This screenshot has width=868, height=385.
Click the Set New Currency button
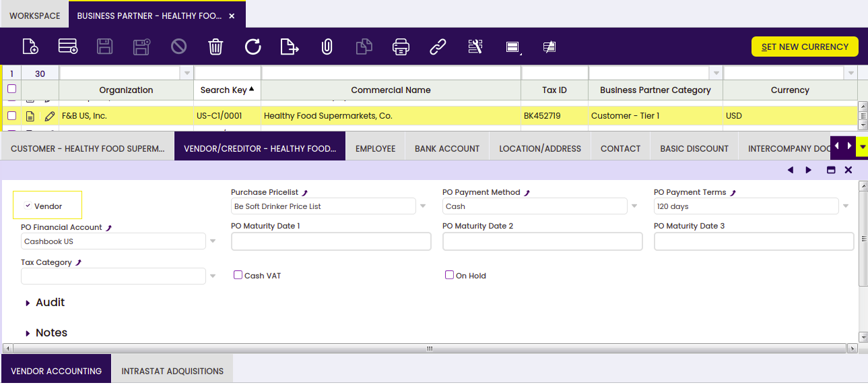tap(805, 47)
